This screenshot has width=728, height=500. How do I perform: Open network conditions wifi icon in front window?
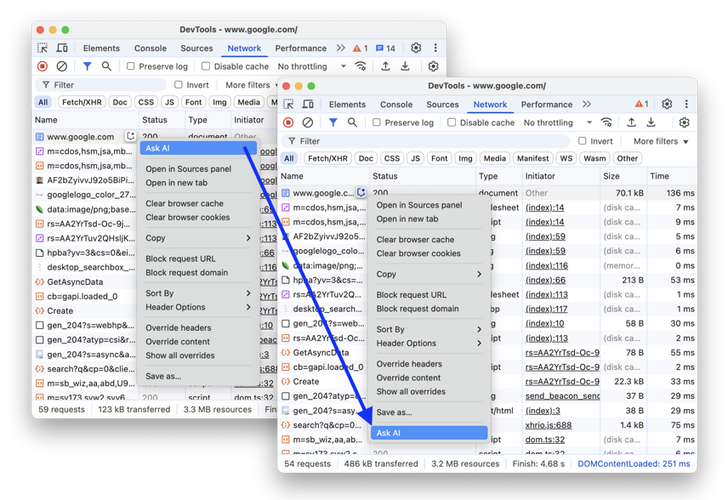click(x=606, y=123)
